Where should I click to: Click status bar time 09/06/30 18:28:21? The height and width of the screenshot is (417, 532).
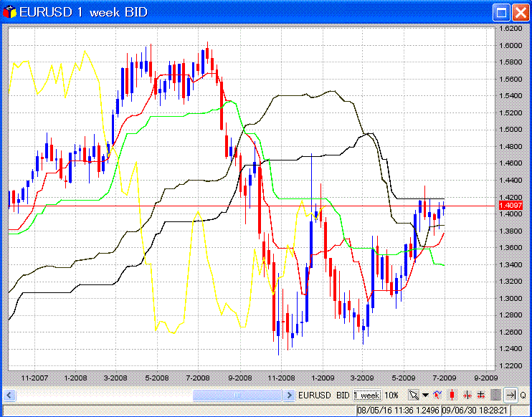pyautogui.click(x=475, y=411)
